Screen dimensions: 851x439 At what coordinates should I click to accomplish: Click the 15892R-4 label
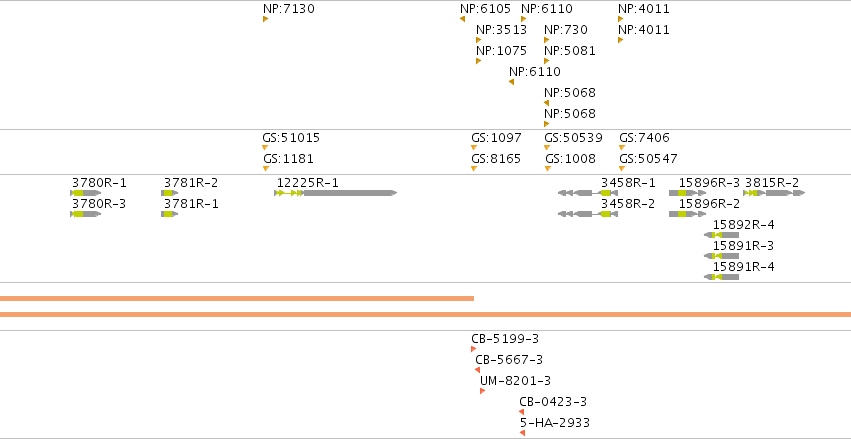744,225
